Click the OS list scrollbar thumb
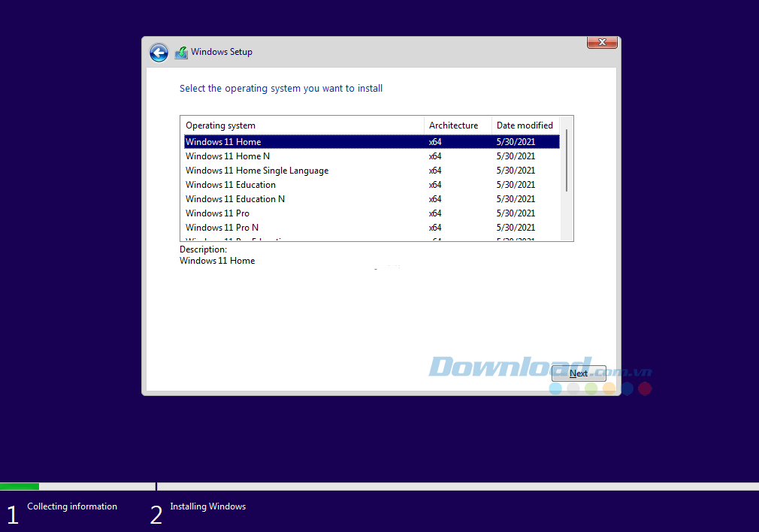Screen dimensions: 759x532 pos(567,160)
